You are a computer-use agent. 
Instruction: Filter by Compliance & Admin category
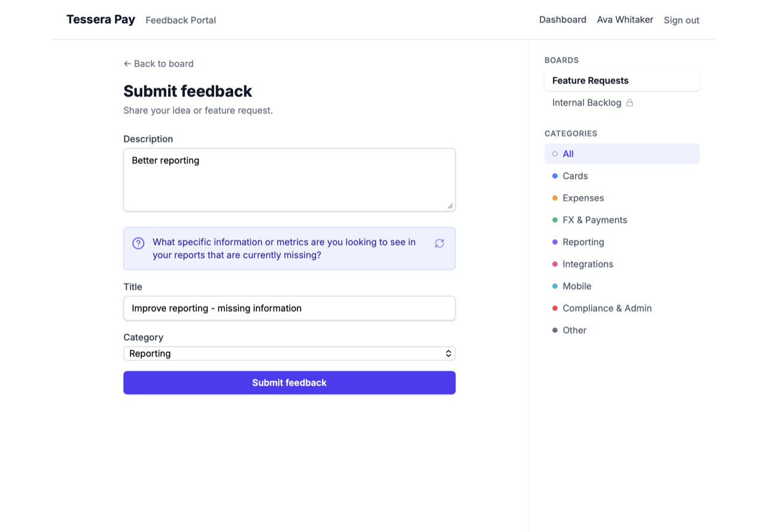[x=622, y=308]
